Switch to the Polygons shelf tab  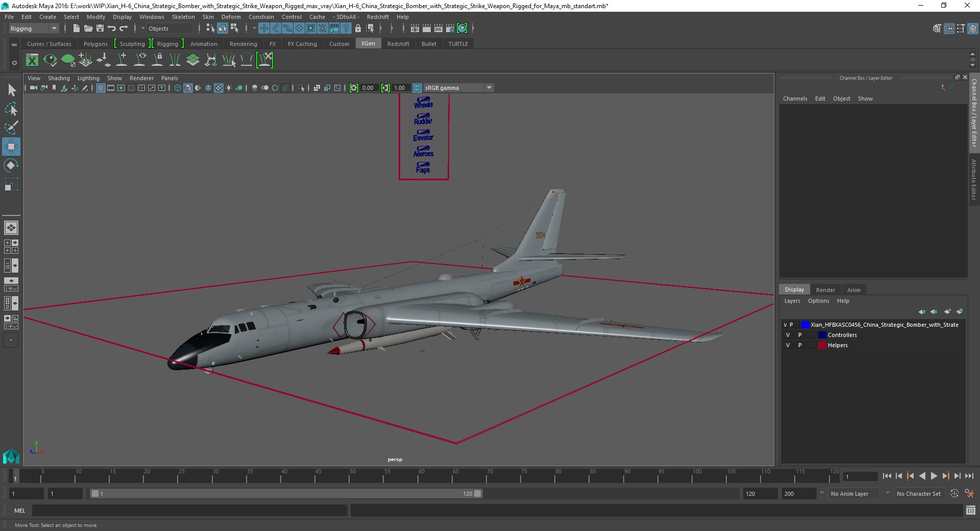95,44
